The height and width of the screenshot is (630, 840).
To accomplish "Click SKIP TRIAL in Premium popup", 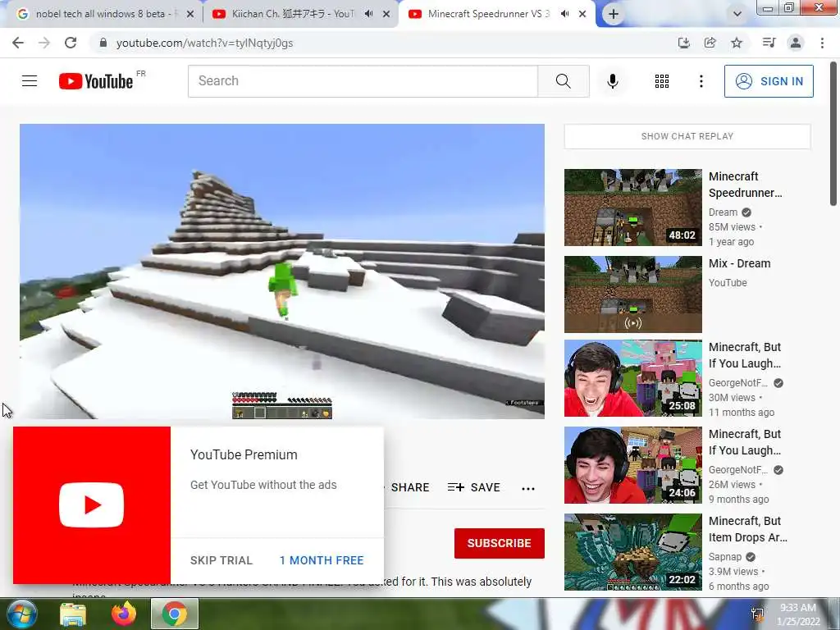I will click(221, 560).
